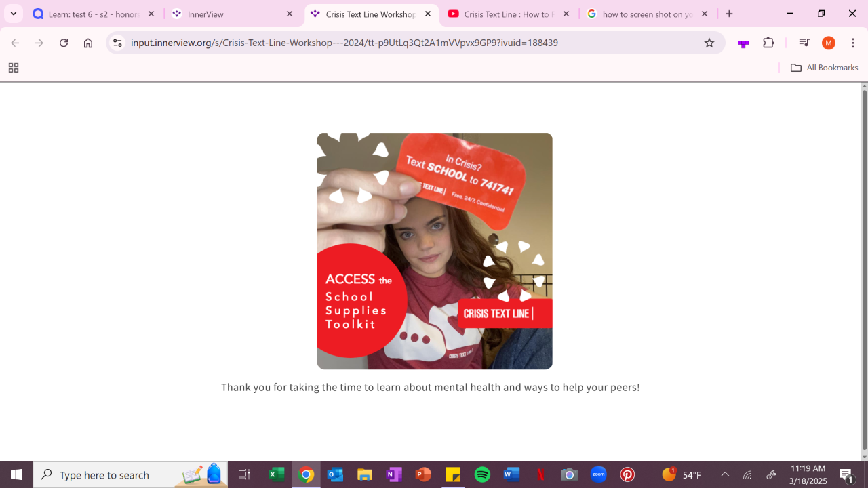Bookmark this page with the star icon
The height and width of the screenshot is (488, 868).
pyautogui.click(x=709, y=43)
